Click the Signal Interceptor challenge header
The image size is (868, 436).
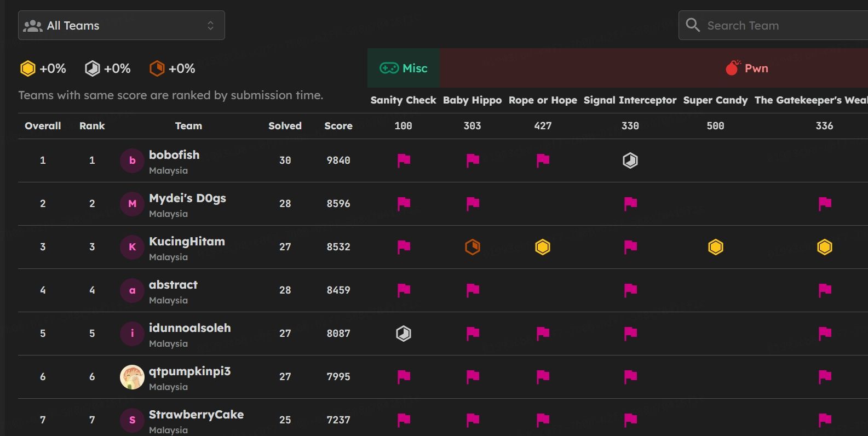pyautogui.click(x=630, y=100)
